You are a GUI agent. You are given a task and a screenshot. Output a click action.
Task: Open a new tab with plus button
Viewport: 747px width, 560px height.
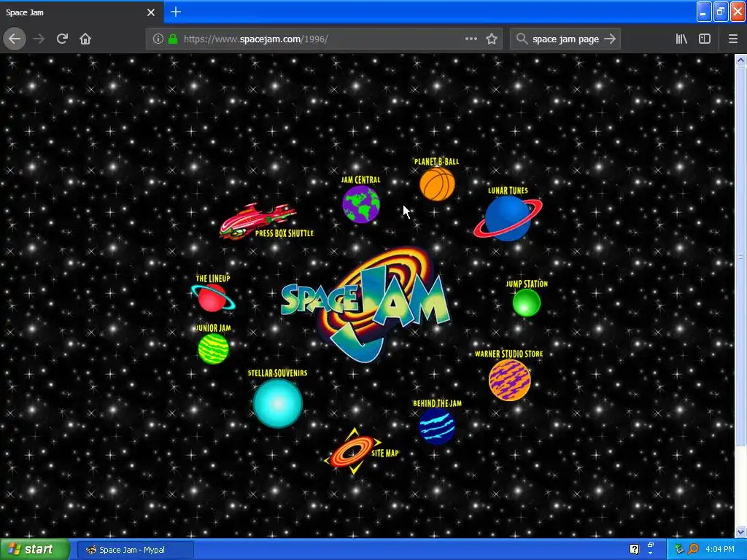pyautogui.click(x=176, y=12)
